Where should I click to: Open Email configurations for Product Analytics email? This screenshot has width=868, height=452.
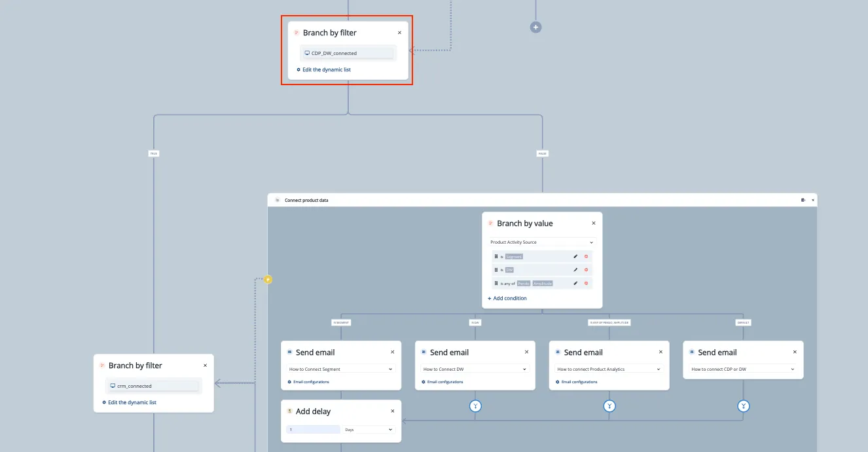576,382
